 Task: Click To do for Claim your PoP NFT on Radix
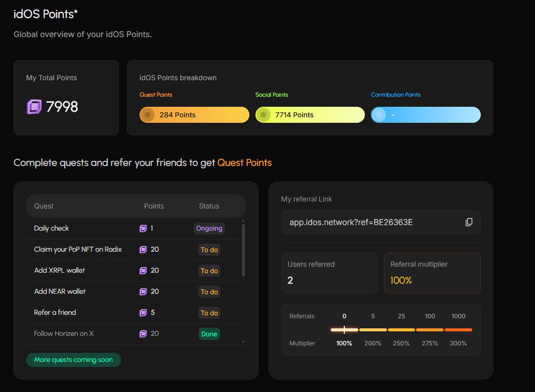pyautogui.click(x=209, y=250)
